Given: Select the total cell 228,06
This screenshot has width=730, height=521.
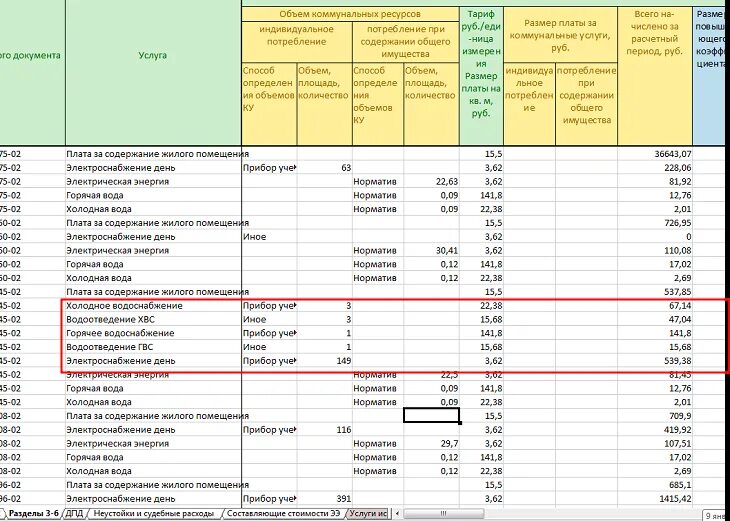Looking at the screenshot, I should tap(655, 168).
